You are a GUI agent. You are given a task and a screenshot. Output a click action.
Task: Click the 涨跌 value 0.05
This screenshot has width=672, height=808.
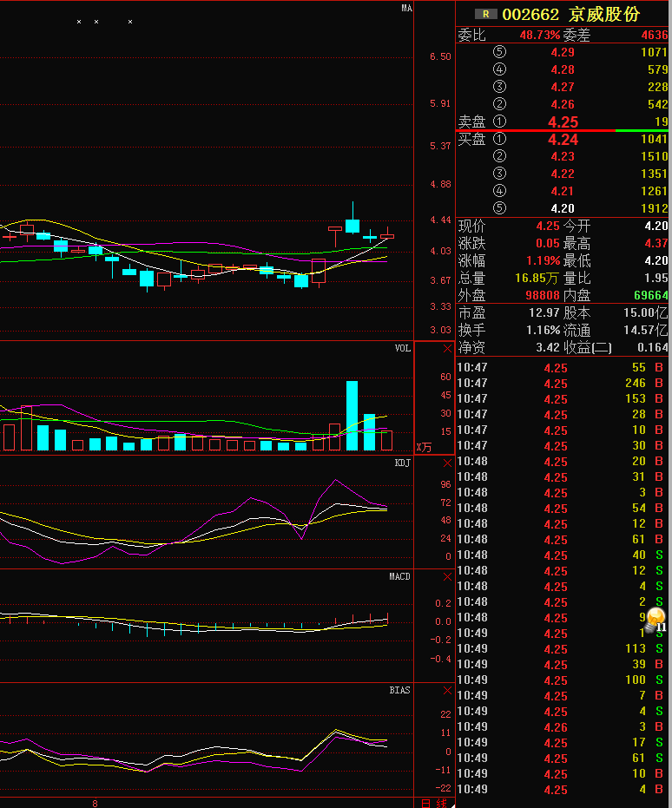pyautogui.click(x=548, y=243)
